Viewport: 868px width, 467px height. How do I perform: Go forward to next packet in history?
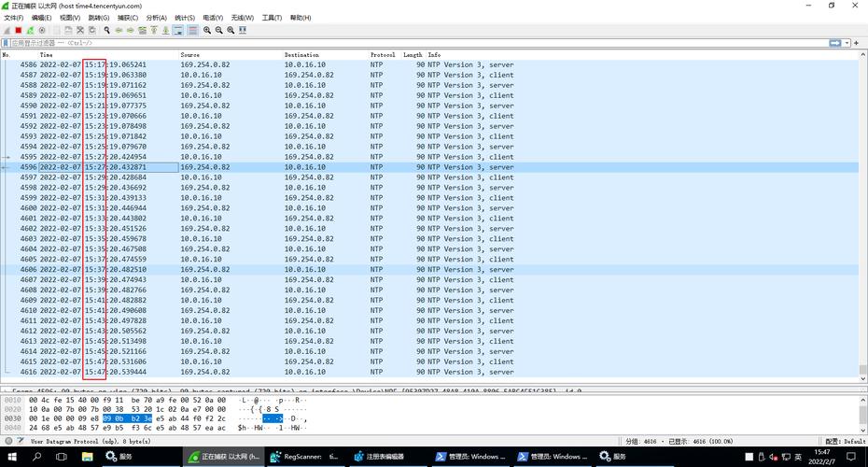coord(130,31)
